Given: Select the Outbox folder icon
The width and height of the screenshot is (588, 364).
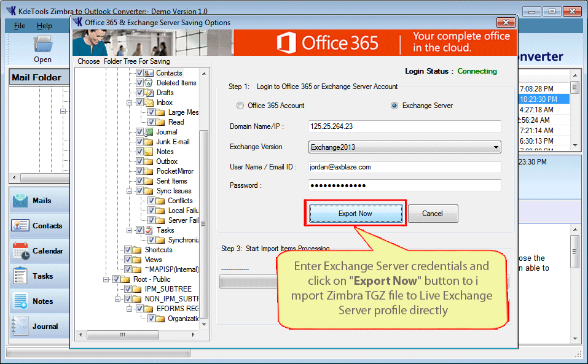Looking at the screenshot, I should pyautogui.click(x=149, y=161).
